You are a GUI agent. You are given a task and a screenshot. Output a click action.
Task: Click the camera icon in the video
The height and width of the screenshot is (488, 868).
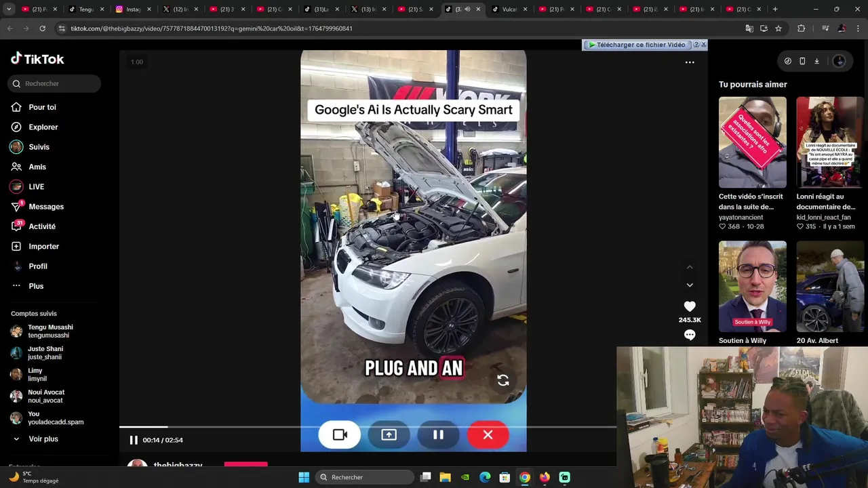point(340,434)
